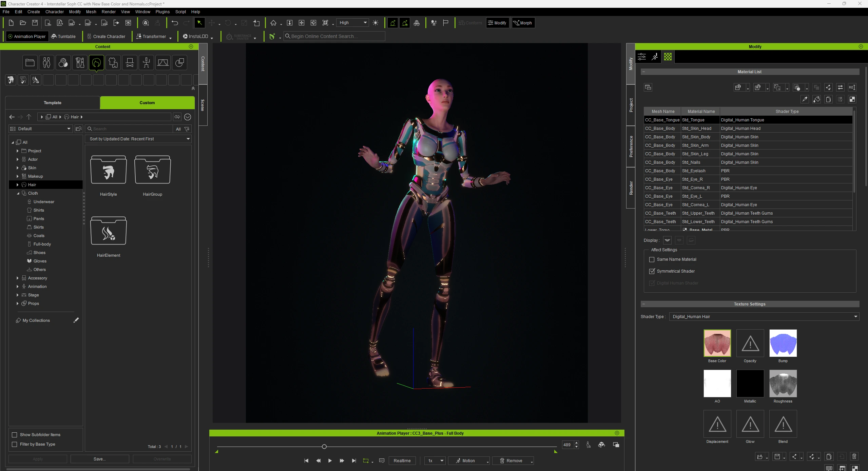Viewport: 868px width, 471px height.
Task: Click the Bump texture thumbnail
Action: click(783, 343)
